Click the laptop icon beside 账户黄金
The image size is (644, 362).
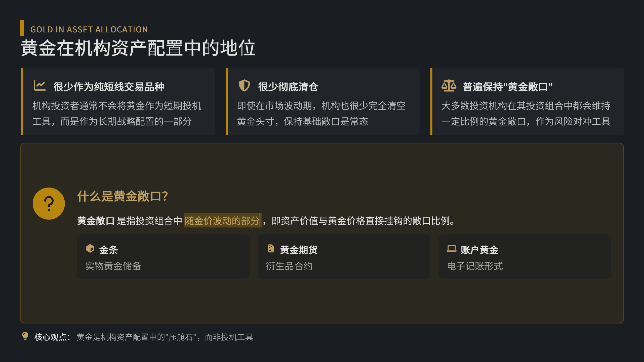[451, 249]
